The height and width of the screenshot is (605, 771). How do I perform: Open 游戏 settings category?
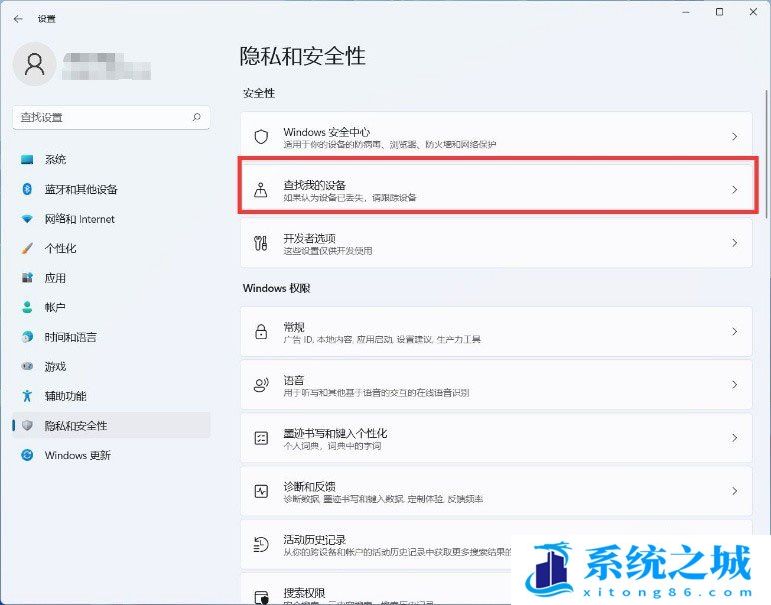pyautogui.click(x=112, y=366)
